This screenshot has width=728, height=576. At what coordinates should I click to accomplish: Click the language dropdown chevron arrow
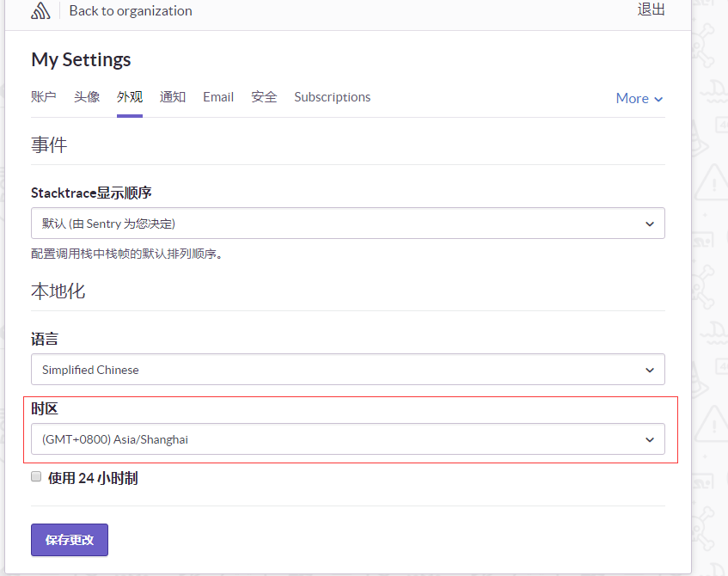coord(650,371)
